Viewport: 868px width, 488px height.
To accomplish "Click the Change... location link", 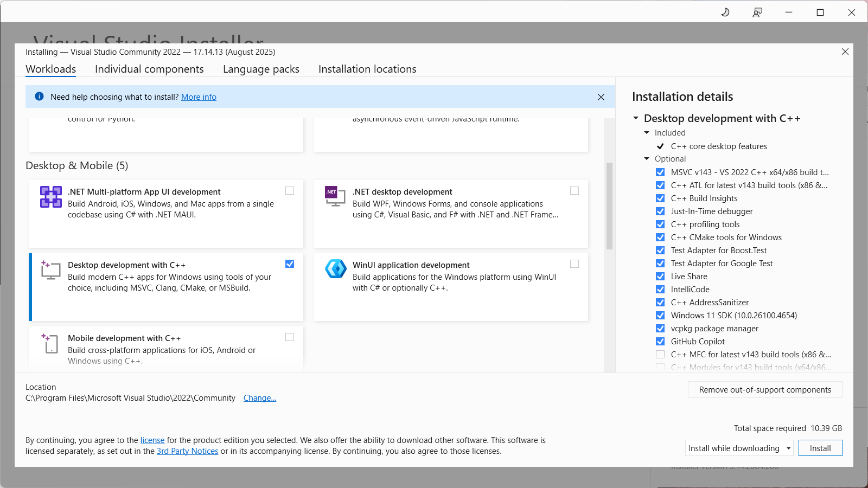I will click(x=260, y=398).
